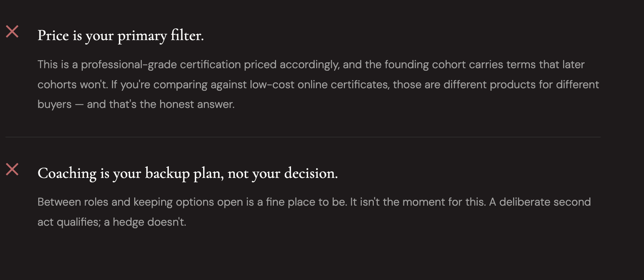
Task: Click the horizontal divider between the two items
Action: pyautogui.click(x=303, y=137)
